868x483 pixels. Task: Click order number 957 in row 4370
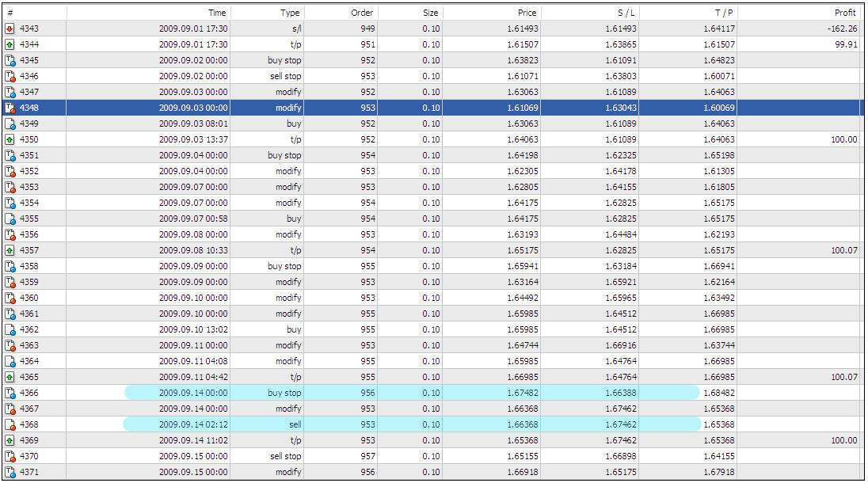coord(367,456)
